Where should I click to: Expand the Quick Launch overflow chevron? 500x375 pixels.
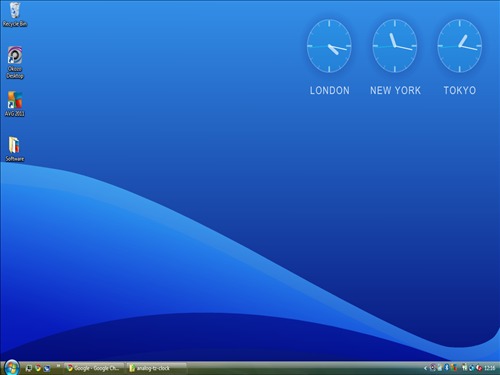pyautogui.click(x=58, y=366)
